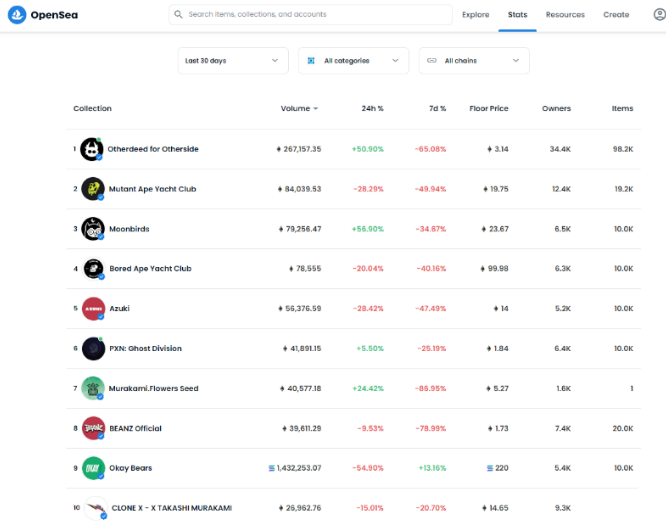Click Okay Bears volume 1,432,253.07
Image resolution: width=666 pixels, height=521 pixels.
pyautogui.click(x=299, y=468)
